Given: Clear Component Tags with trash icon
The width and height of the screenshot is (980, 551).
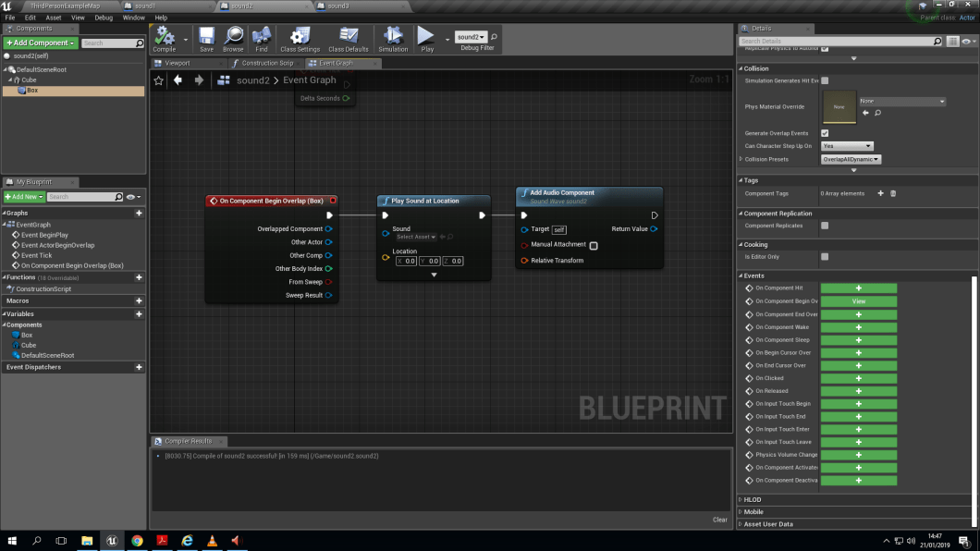Looking at the screenshot, I should click(893, 193).
